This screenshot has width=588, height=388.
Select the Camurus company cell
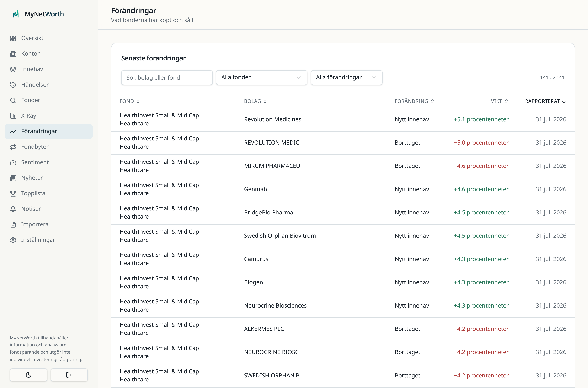point(256,259)
